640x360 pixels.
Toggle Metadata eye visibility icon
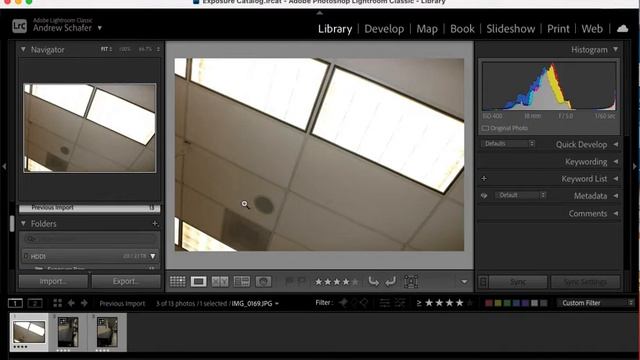[x=484, y=196]
